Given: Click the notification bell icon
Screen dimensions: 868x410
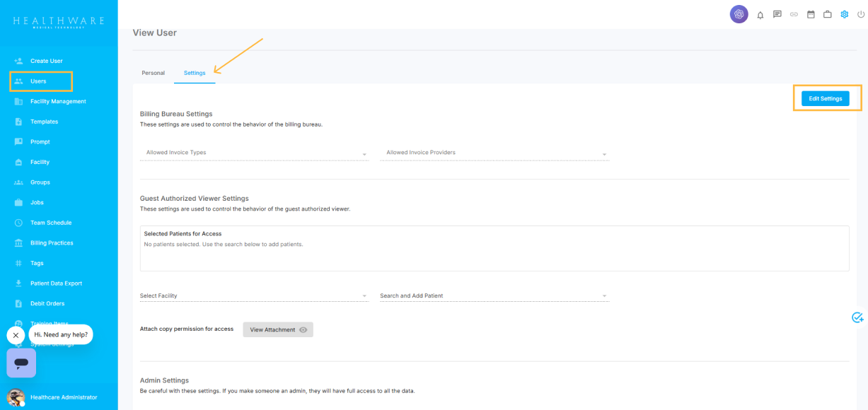Looking at the screenshot, I should click(760, 15).
